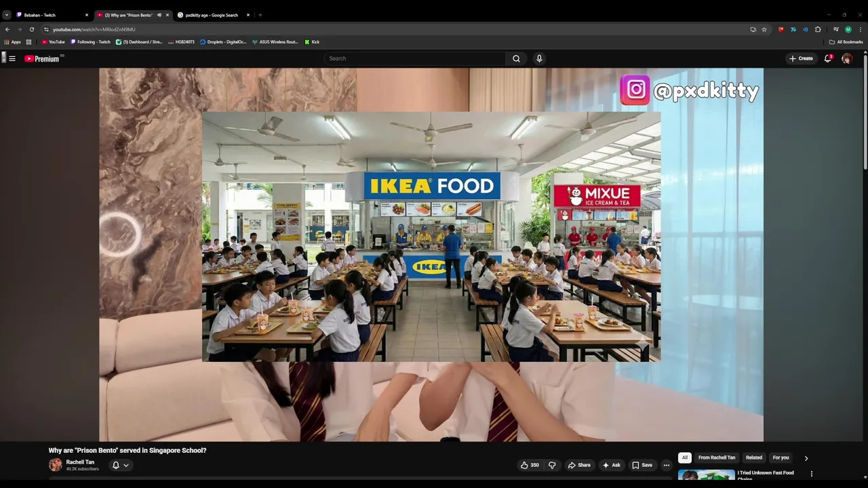The width and height of the screenshot is (868, 488).
Task: Go forward in browser history
Action: 19,29
